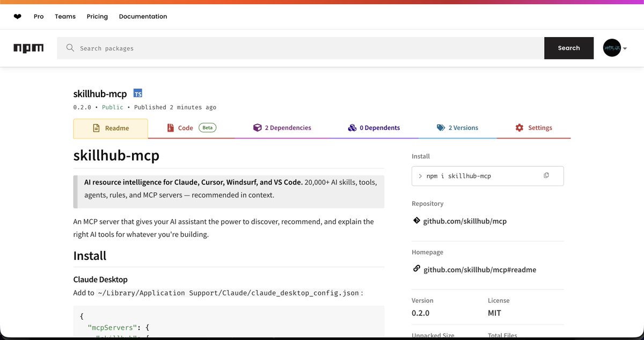The image size is (644, 340).
Task: Click the 'Public' visibility label
Action: [x=113, y=107]
